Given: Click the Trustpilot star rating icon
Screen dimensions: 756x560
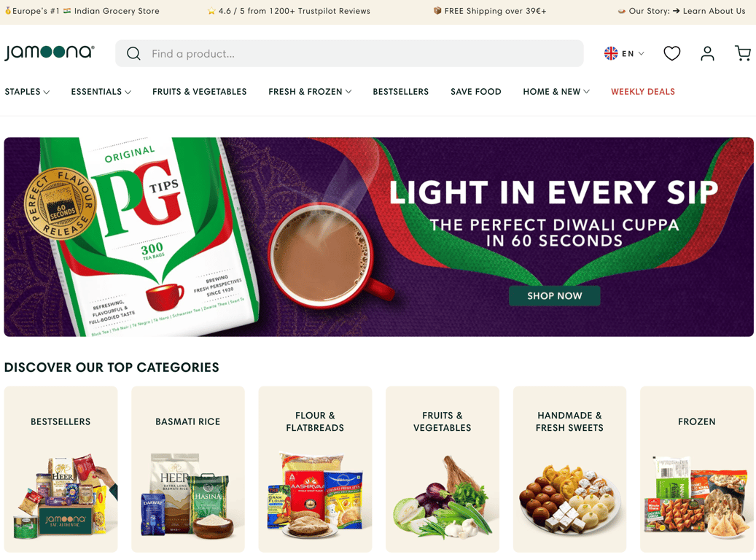Looking at the screenshot, I should click(211, 11).
